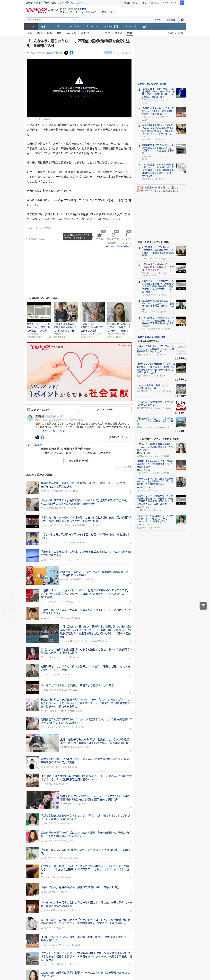Open the 「健康にいい」と思って毎日食べた related article thumbnail
Viewport: 210px width, 980px height.
(x=92, y=312)
